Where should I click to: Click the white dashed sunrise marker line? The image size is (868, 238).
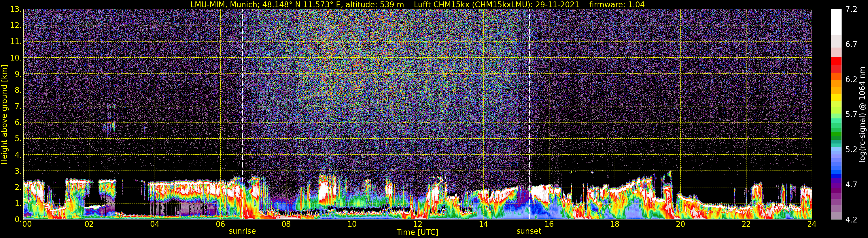tap(242, 114)
